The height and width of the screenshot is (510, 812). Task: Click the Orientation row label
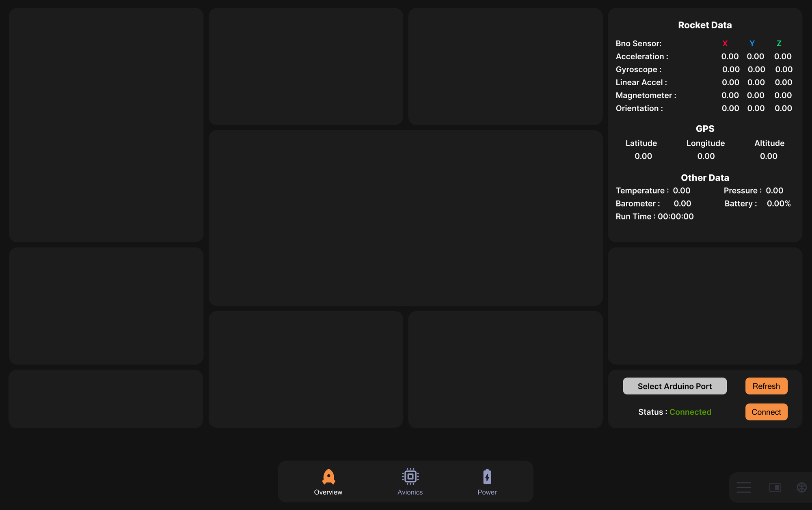pos(639,108)
